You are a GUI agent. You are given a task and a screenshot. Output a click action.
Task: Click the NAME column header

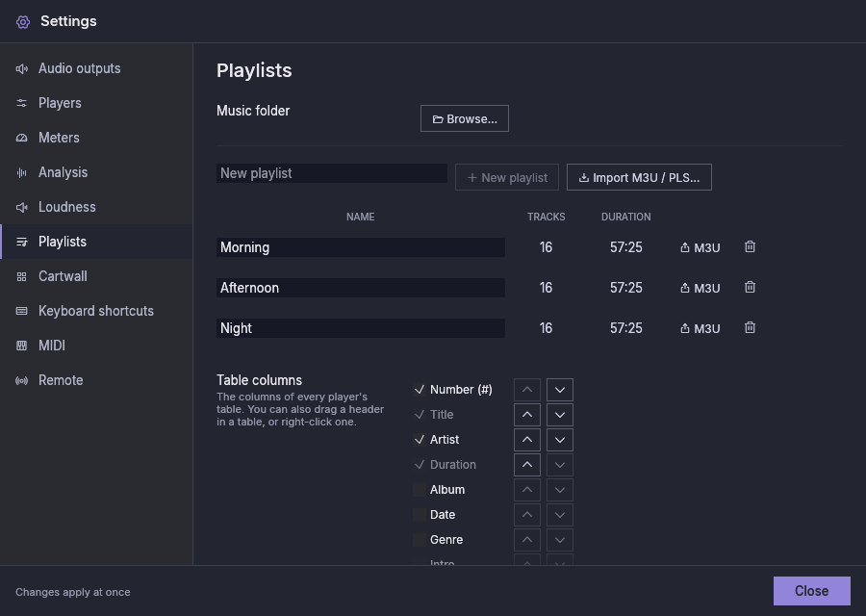[x=360, y=218]
